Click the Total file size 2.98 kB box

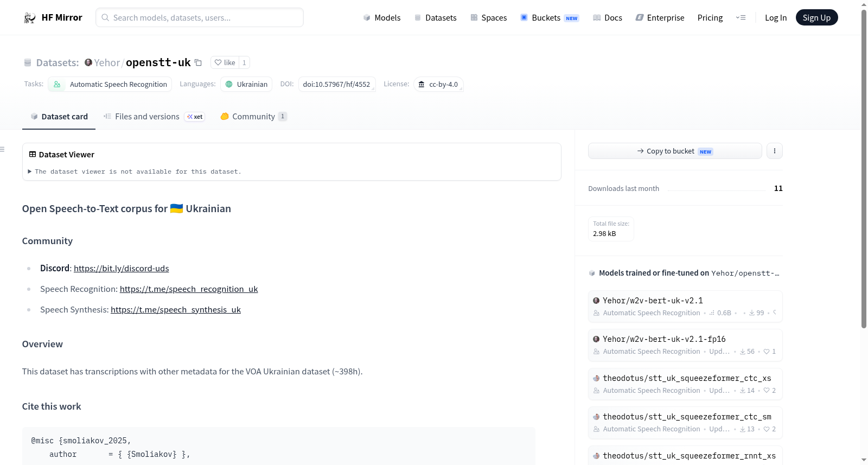[611, 229]
